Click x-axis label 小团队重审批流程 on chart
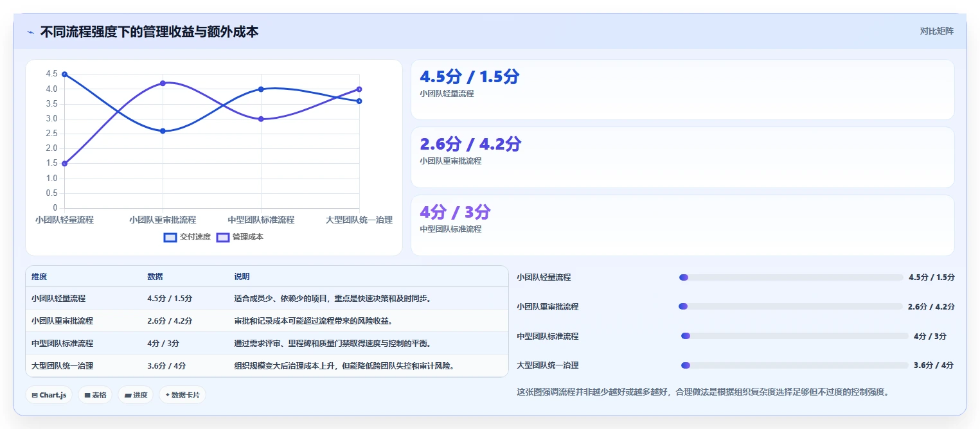 click(163, 220)
